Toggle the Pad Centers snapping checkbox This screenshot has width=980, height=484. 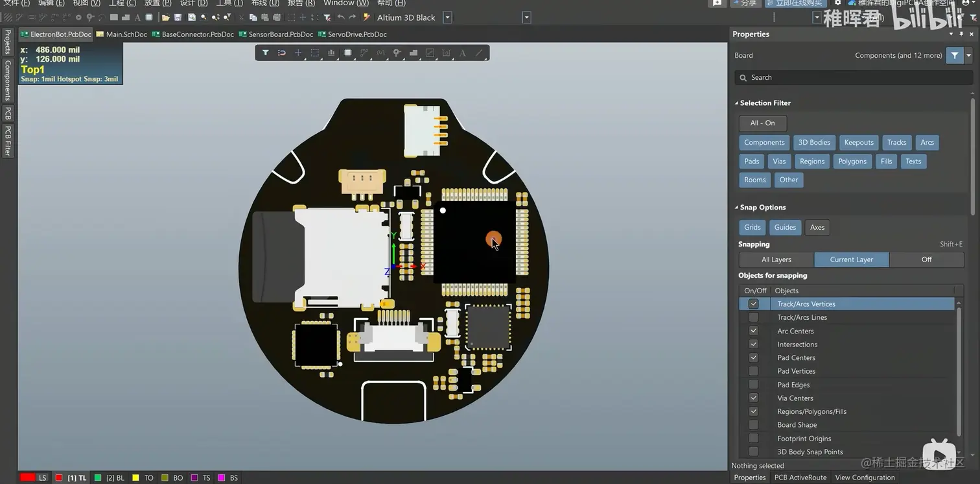click(753, 357)
